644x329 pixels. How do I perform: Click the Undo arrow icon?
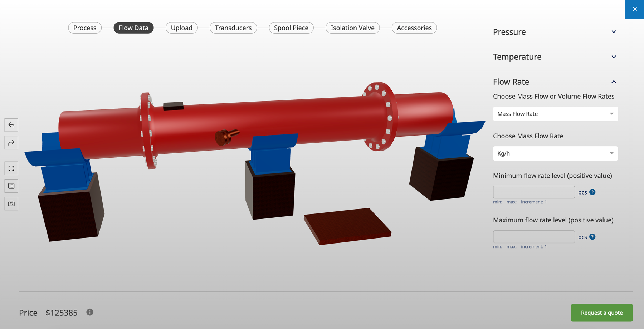pyautogui.click(x=11, y=125)
